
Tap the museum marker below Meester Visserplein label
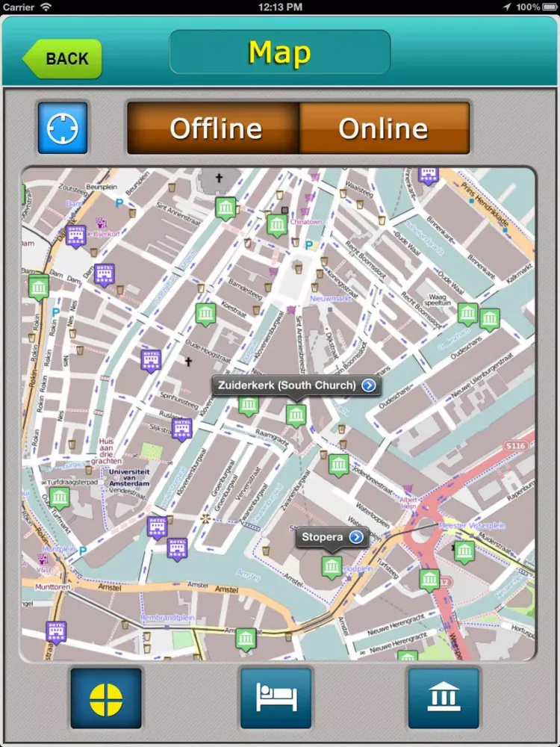coord(464,553)
